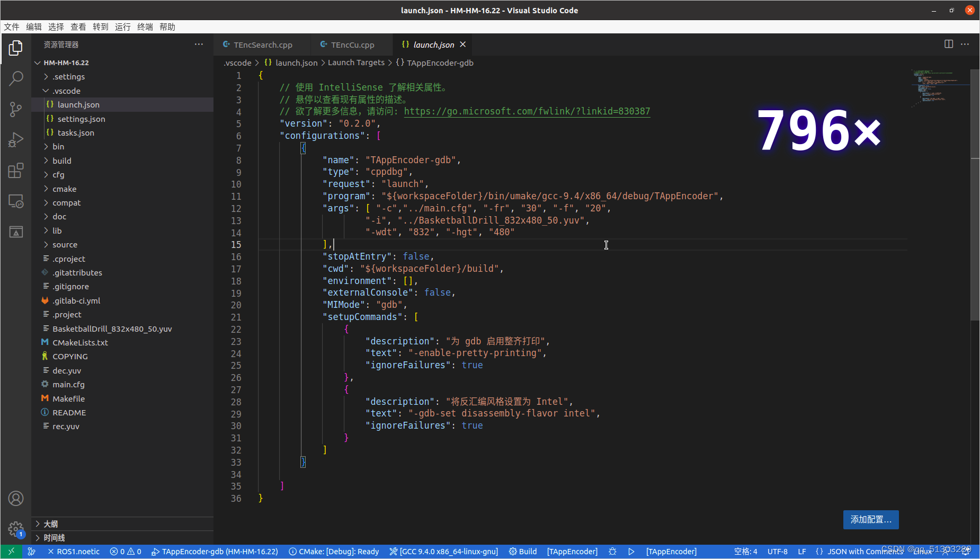Open the 文件 menu
This screenshot has width=980, height=559.
tap(12, 26)
